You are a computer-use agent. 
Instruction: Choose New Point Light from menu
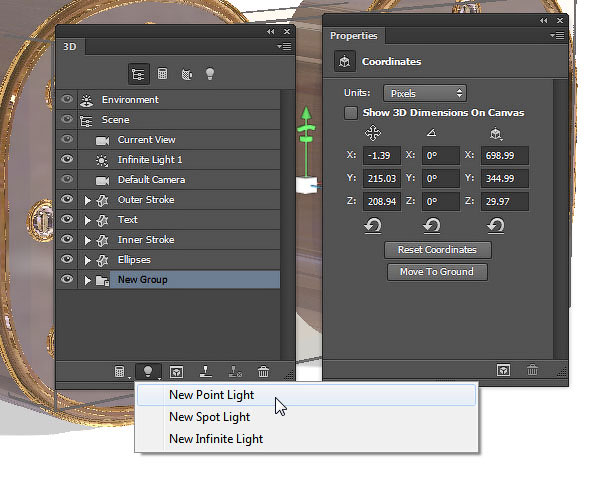point(211,395)
